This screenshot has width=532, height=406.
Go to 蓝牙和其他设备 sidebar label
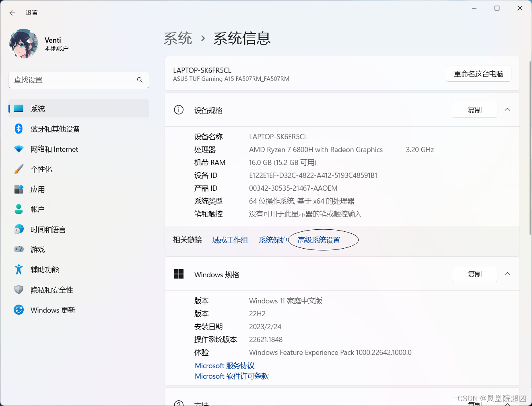(x=55, y=129)
